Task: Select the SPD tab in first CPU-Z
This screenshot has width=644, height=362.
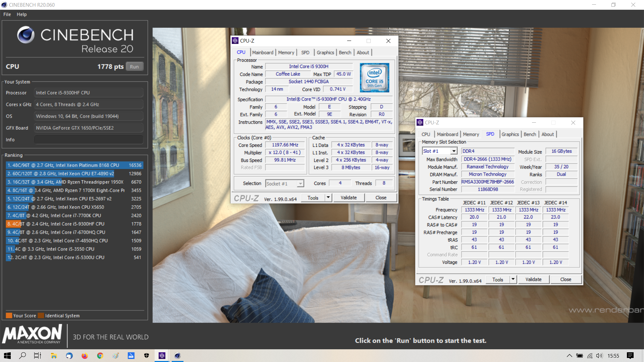Action: point(305,52)
